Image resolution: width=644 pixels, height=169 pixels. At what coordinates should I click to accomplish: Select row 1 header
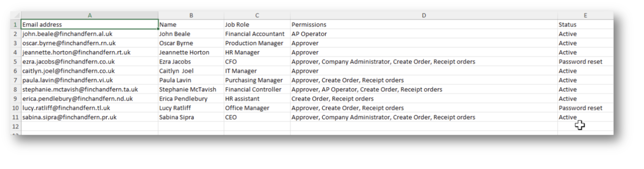coord(16,24)
